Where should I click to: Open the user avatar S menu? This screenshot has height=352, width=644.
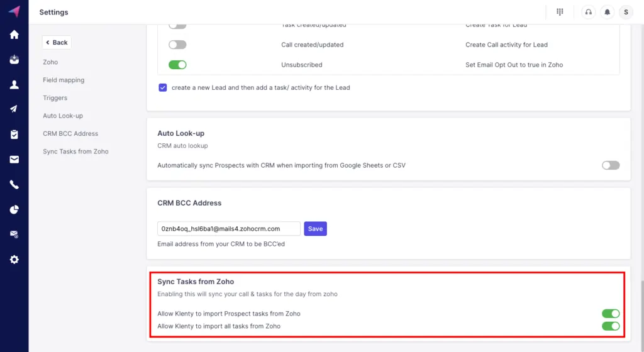click(626, 12)
